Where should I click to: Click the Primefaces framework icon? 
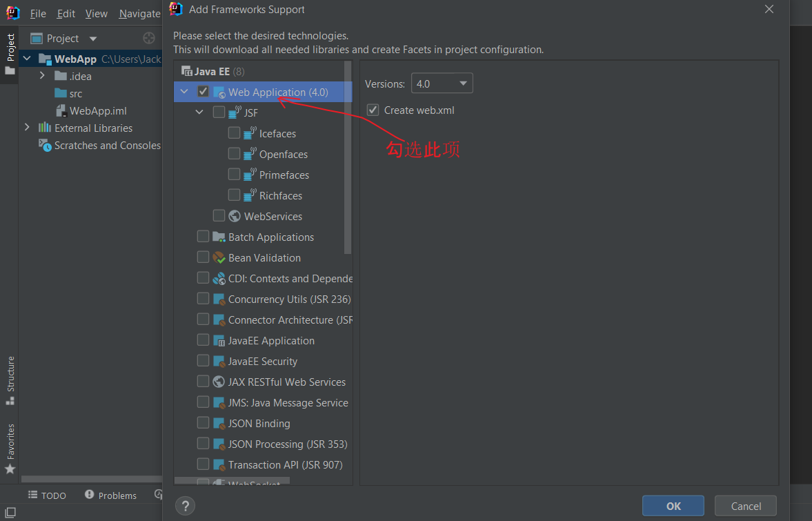[250, 175]
